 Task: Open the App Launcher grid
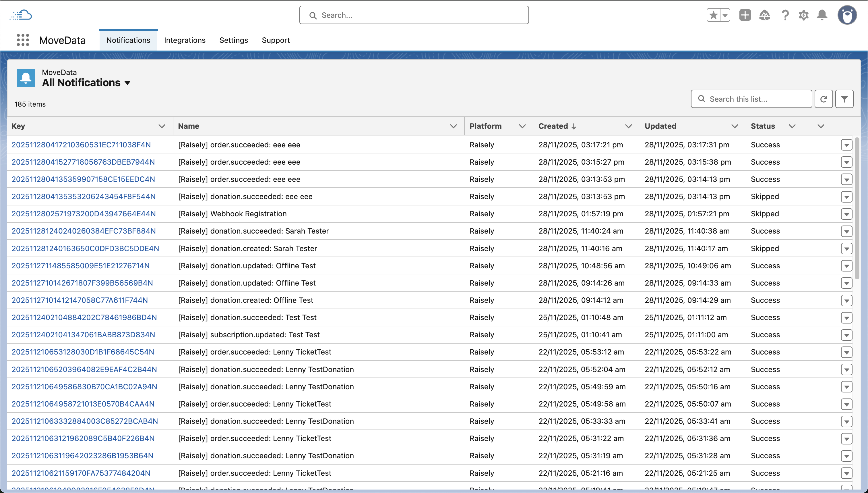[23, 40]
